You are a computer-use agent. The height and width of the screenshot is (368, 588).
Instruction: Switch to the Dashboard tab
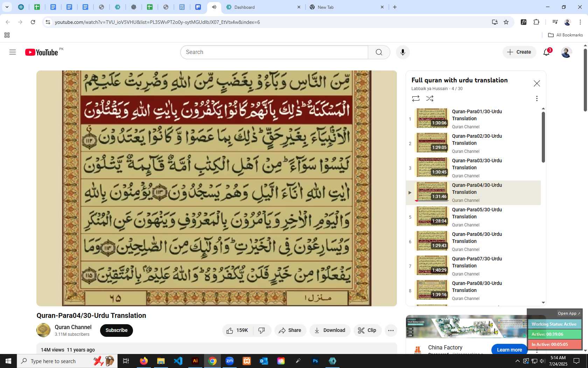[x=263, y=7]
